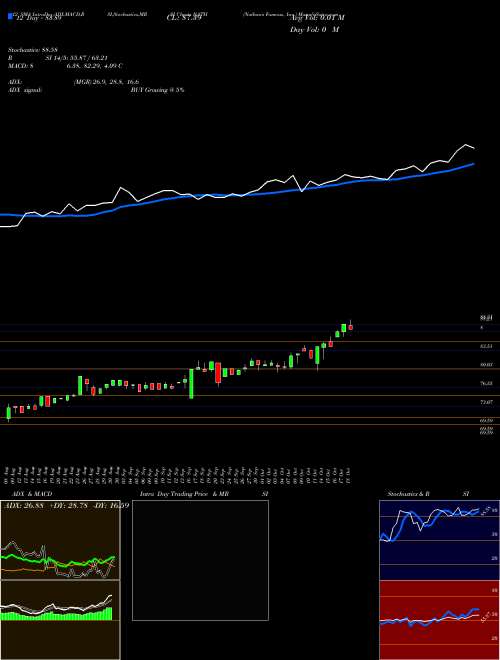
Task: Select the 83.51 price axis label
Action: [486, 346]
